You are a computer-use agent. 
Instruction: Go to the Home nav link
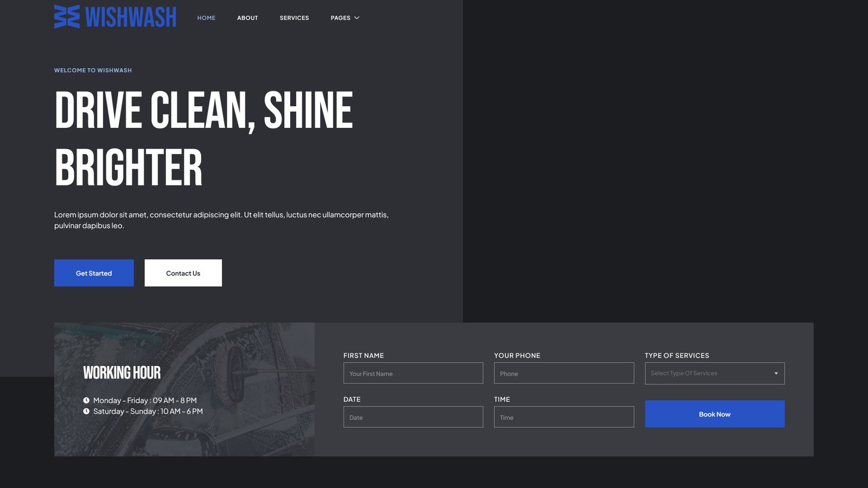pos(206,18)
